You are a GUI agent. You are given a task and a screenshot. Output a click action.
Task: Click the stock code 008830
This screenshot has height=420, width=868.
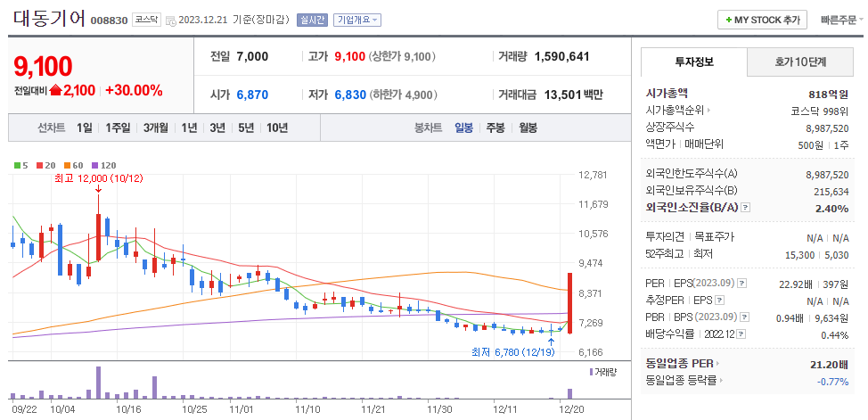pyautogui.click(x=109, y=21)
